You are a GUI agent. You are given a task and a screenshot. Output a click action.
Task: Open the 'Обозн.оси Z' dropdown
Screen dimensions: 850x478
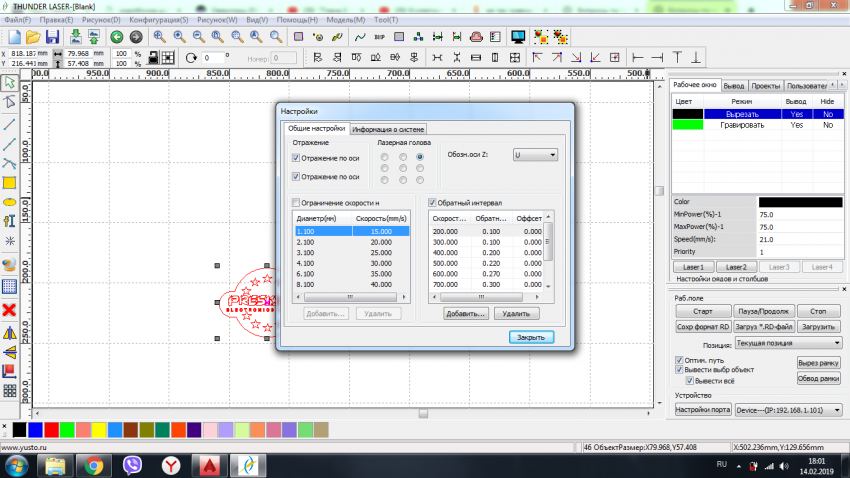(535, 155)
